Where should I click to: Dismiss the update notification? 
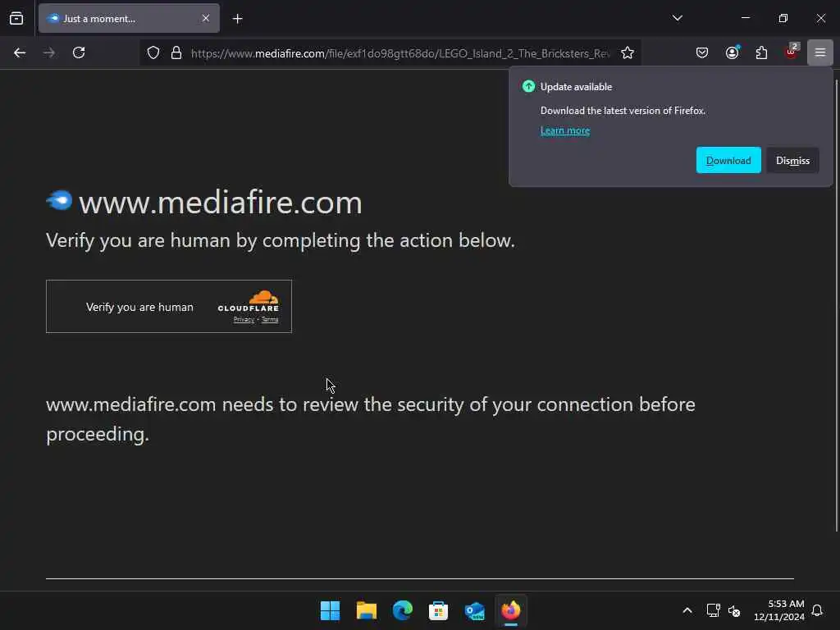792,160
